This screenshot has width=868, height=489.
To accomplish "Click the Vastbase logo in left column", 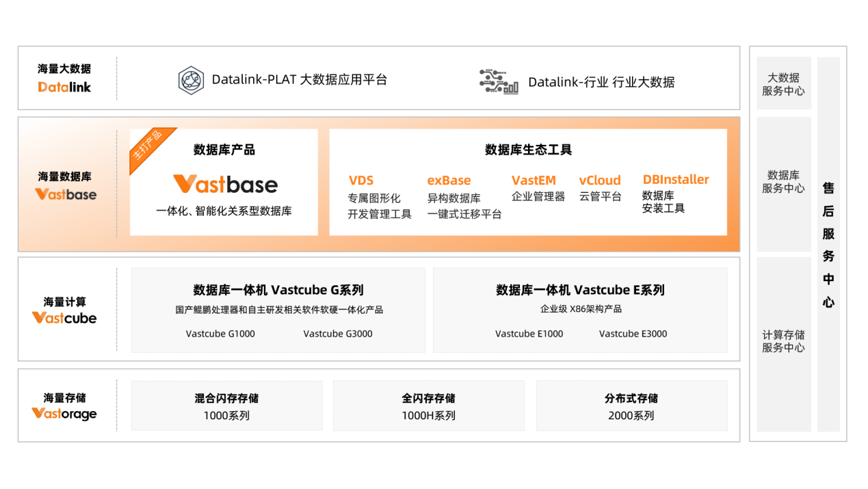I will click(x=66, y=194).
